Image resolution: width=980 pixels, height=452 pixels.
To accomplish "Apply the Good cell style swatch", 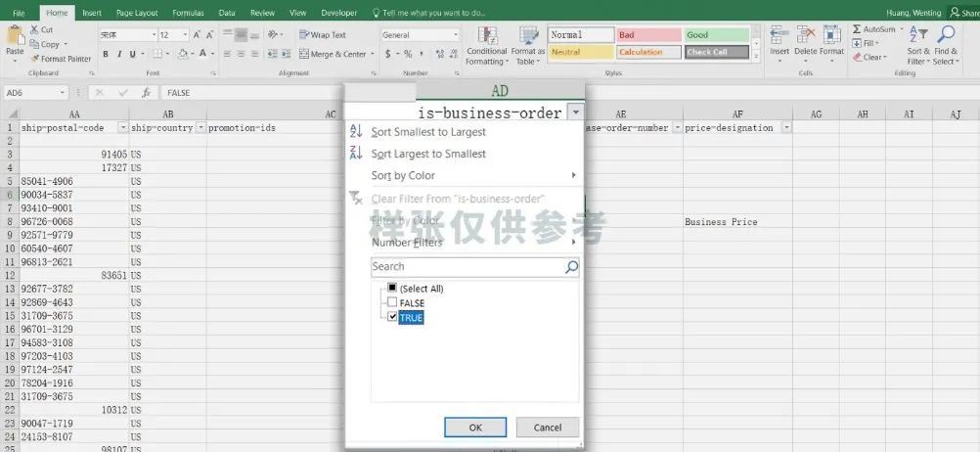I will click(x=716, y=35).
